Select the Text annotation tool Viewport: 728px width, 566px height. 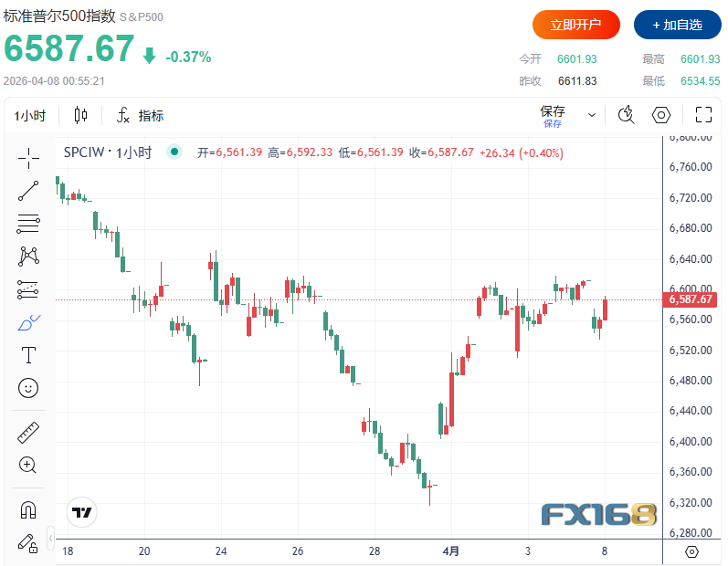tap(28, 355)
